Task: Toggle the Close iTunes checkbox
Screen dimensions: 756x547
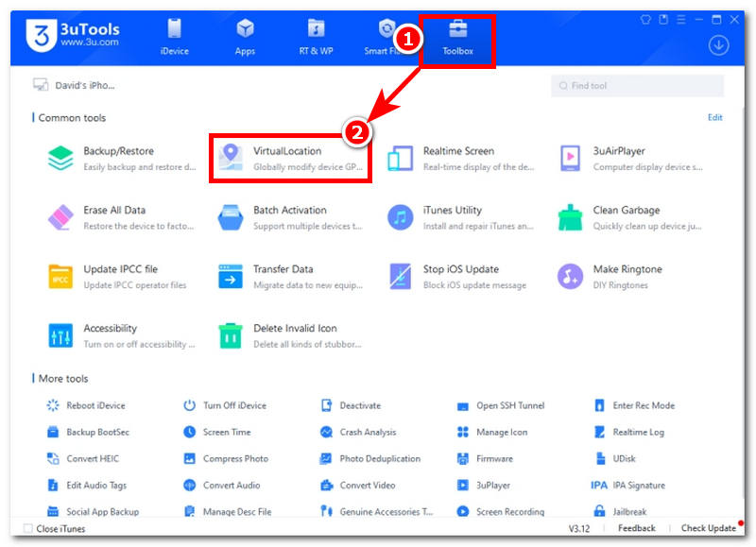Action: 28,528
